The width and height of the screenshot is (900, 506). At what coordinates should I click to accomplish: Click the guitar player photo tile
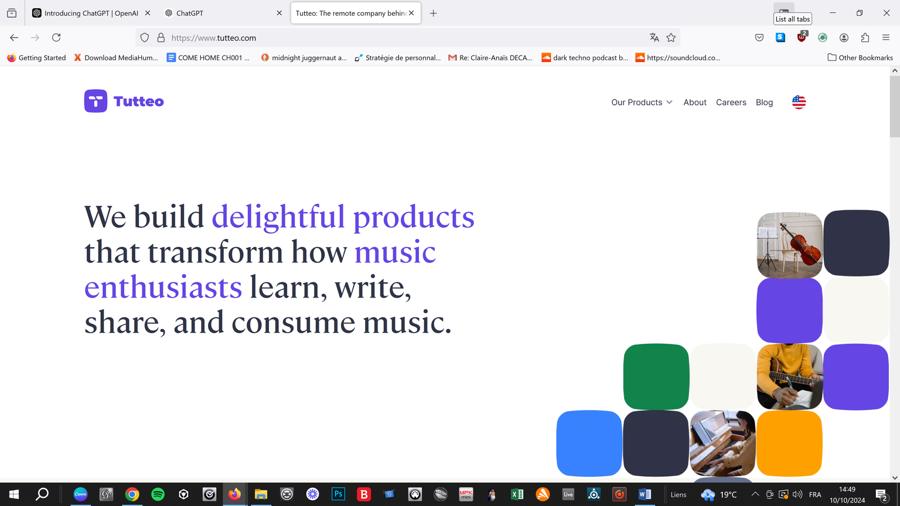click(789, 377)
